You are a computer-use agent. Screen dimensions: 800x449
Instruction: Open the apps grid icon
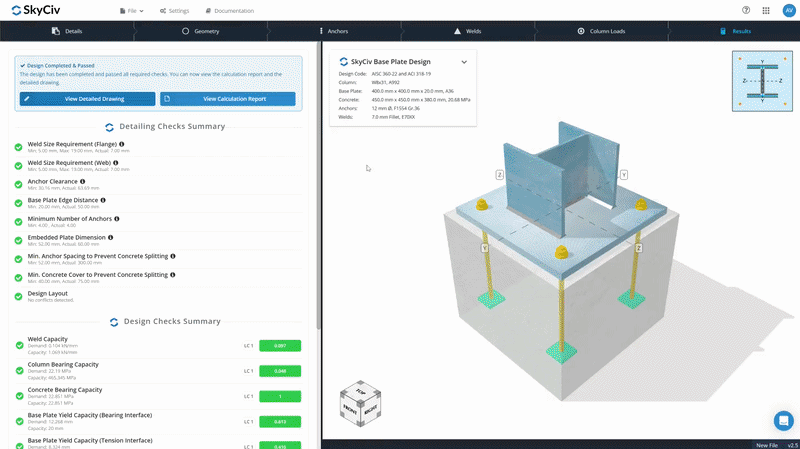coord(766,10)
